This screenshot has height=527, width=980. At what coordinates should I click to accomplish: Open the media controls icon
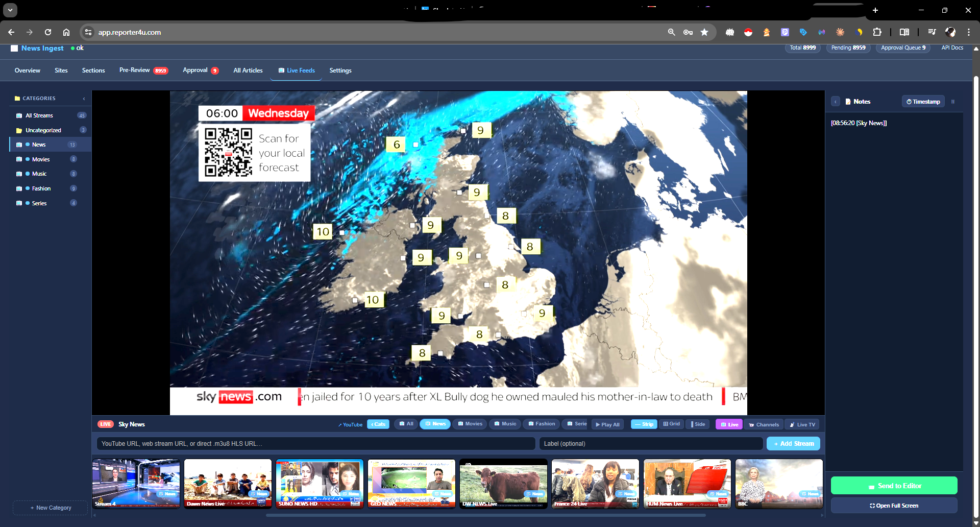(x=932, y=32)
